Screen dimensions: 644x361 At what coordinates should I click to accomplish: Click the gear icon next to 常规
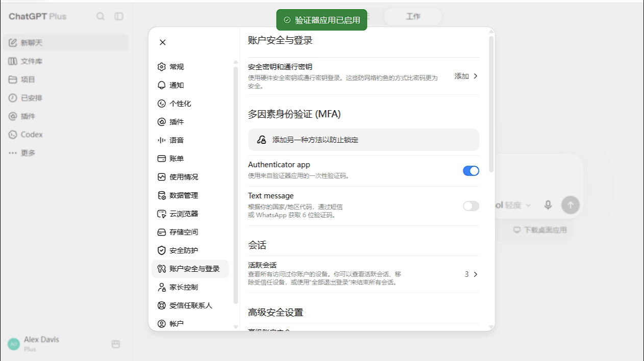(162, 67)
